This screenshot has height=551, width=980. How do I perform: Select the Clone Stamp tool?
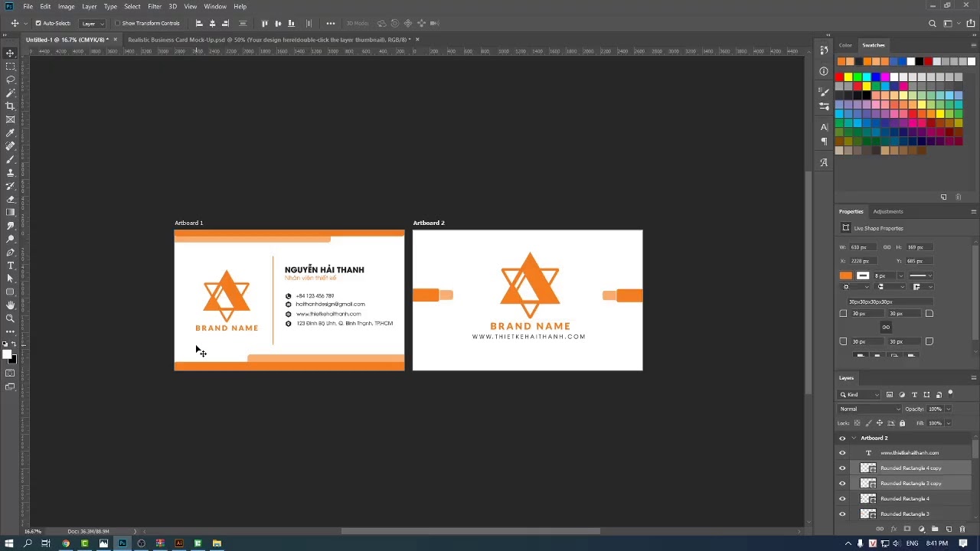(x=10, y=172)
